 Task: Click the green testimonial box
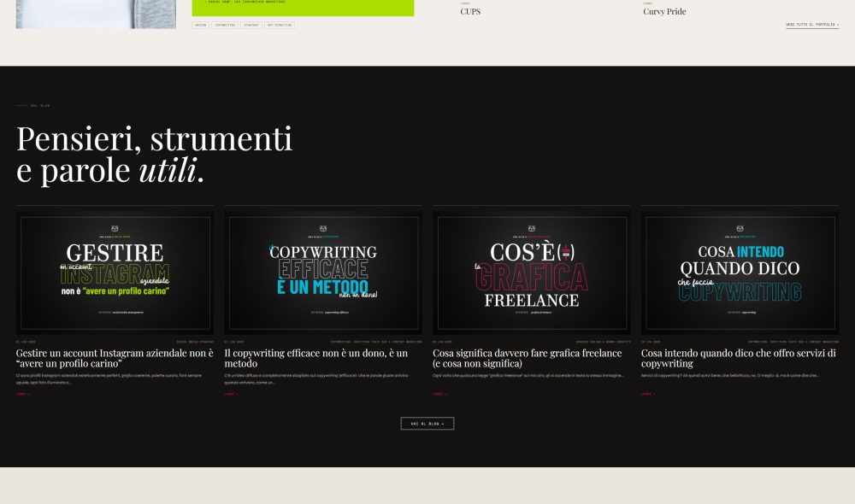coord(303,8)
